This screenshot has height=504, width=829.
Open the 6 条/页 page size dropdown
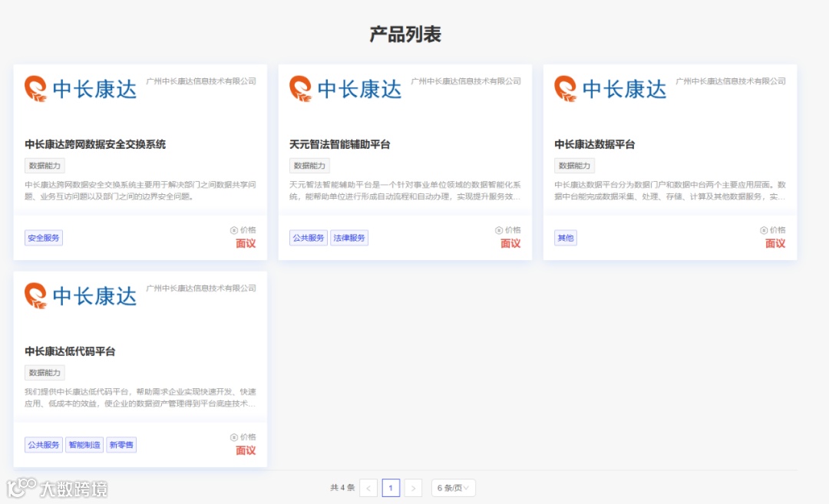(x=453, y=488)
